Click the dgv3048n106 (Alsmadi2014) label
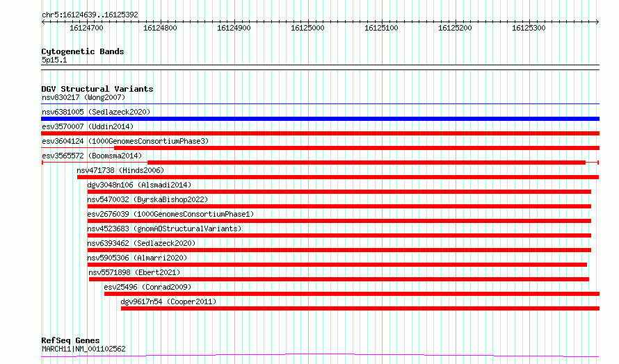619x364 pixels. tap(139, 185)
